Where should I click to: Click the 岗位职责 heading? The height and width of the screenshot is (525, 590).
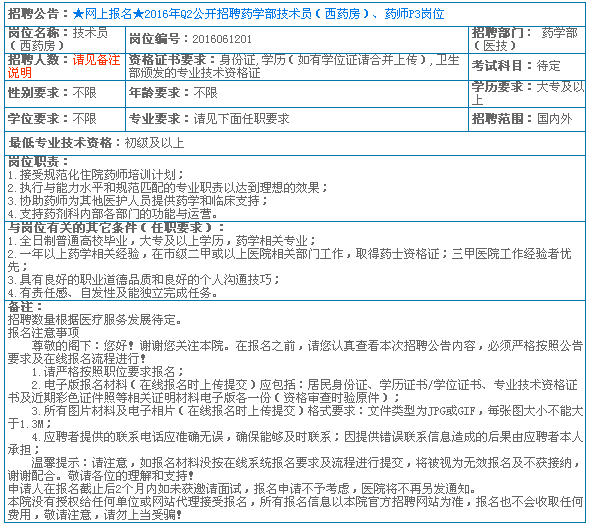38,162
